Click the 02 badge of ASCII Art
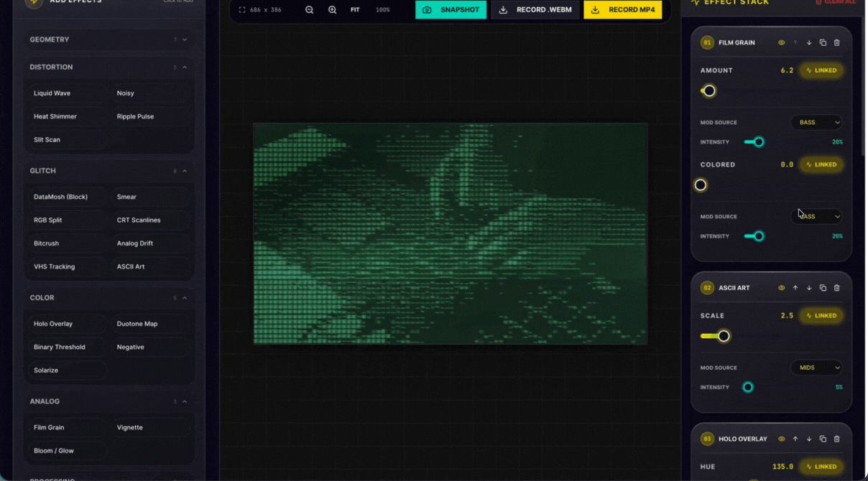Screen dimensions: 868x481 tap(707, 288)
